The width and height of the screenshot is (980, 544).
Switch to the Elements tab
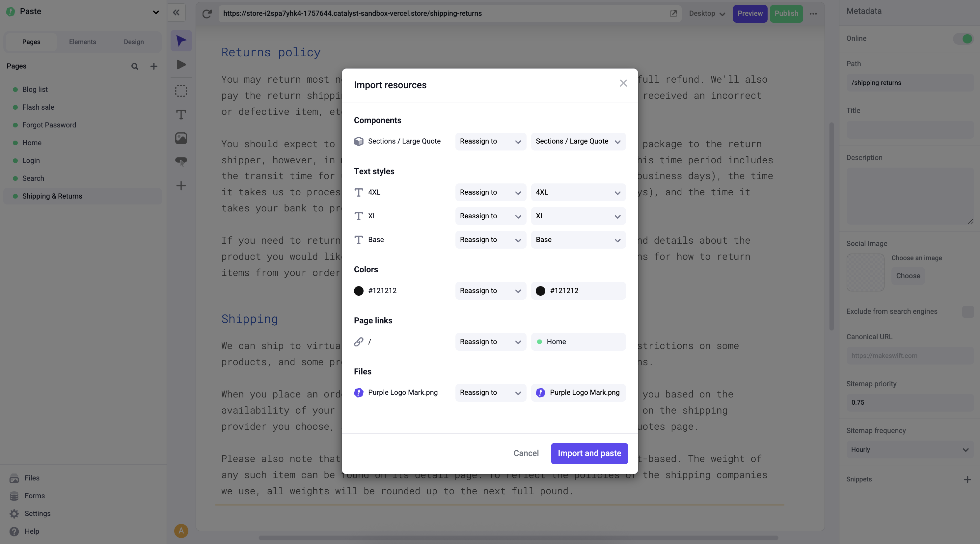tap(83, 42)
